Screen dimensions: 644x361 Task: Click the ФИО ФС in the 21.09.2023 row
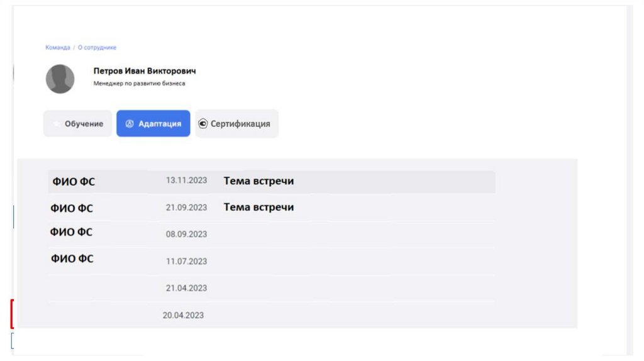(x=72, y=208)
